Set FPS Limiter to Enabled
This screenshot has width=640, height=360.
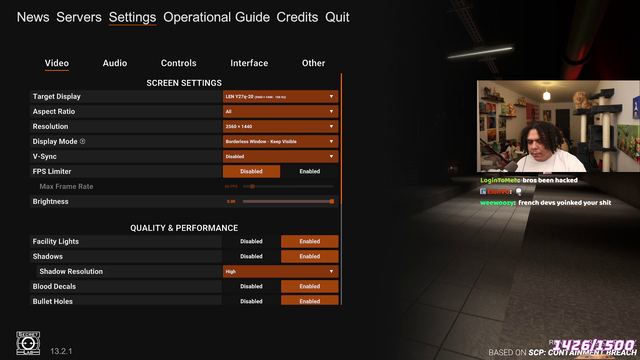tap(309, 171)
